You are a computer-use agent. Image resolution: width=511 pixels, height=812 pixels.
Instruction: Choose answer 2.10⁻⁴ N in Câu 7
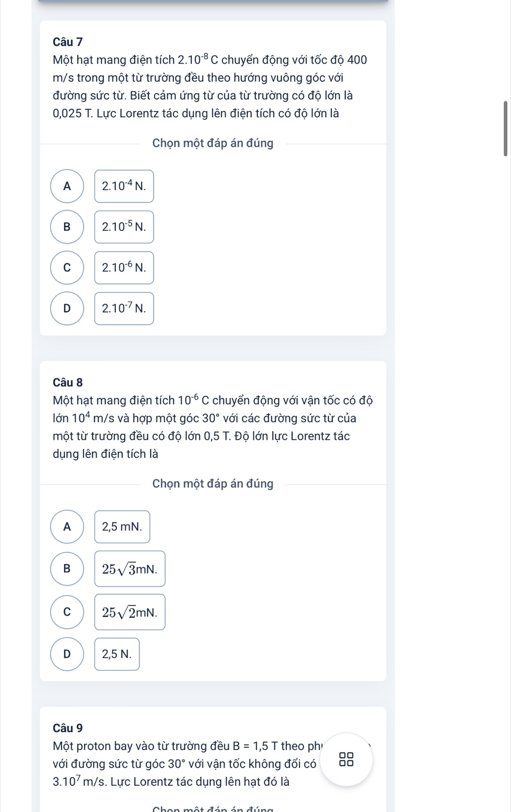coord(124,186)
